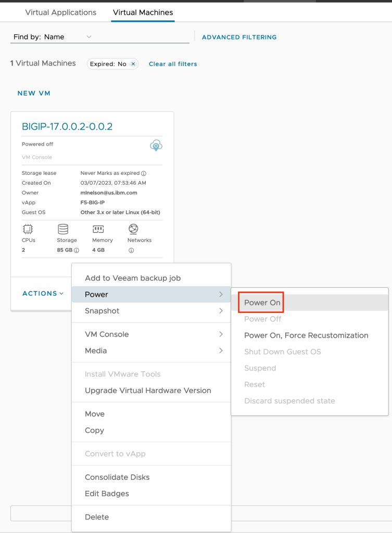
Task: Click the Networks globe icon
Action: (x=133, y=229)
